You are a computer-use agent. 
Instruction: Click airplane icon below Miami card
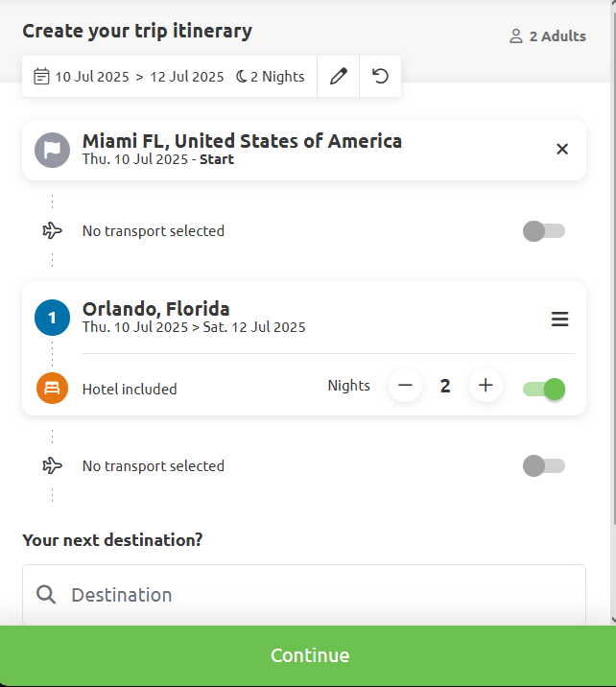52,230
